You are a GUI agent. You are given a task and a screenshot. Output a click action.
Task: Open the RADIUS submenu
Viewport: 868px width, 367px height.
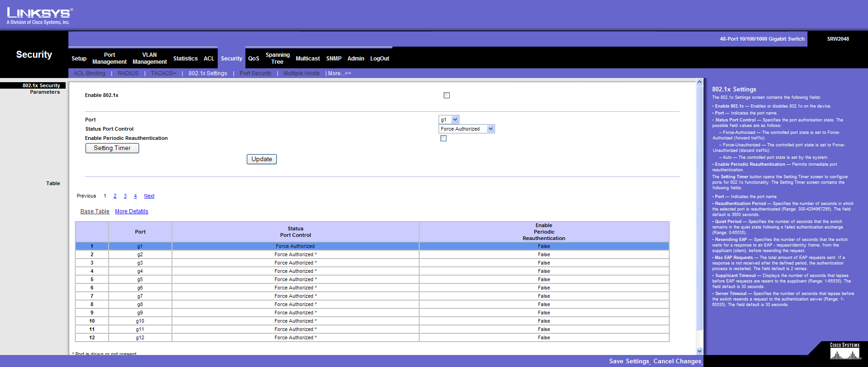(128, 73)
